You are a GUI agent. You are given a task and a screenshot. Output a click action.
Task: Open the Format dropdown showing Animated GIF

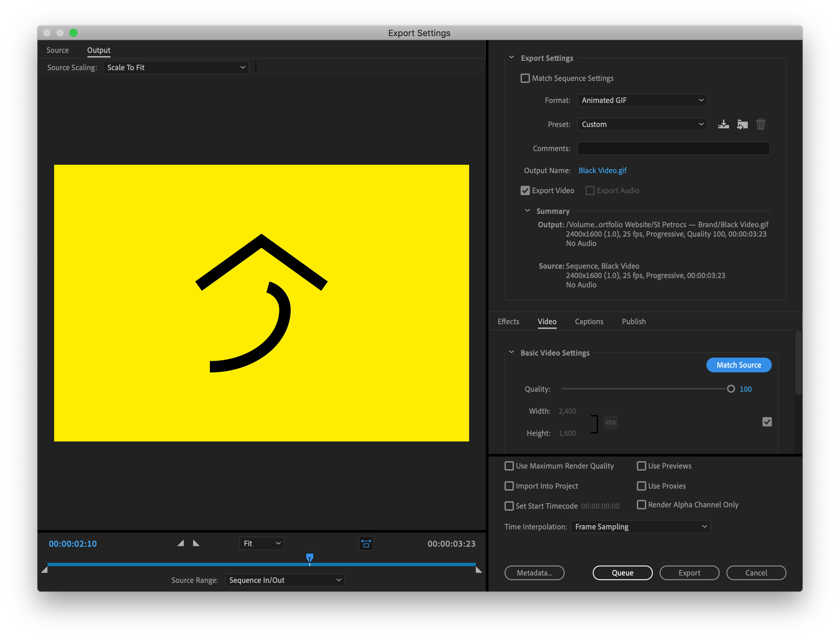point(642,100)
